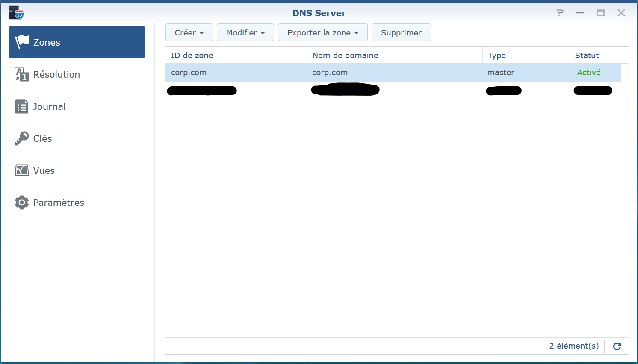Click the Journal list icon
638x364 pixels.
point(21,106)
